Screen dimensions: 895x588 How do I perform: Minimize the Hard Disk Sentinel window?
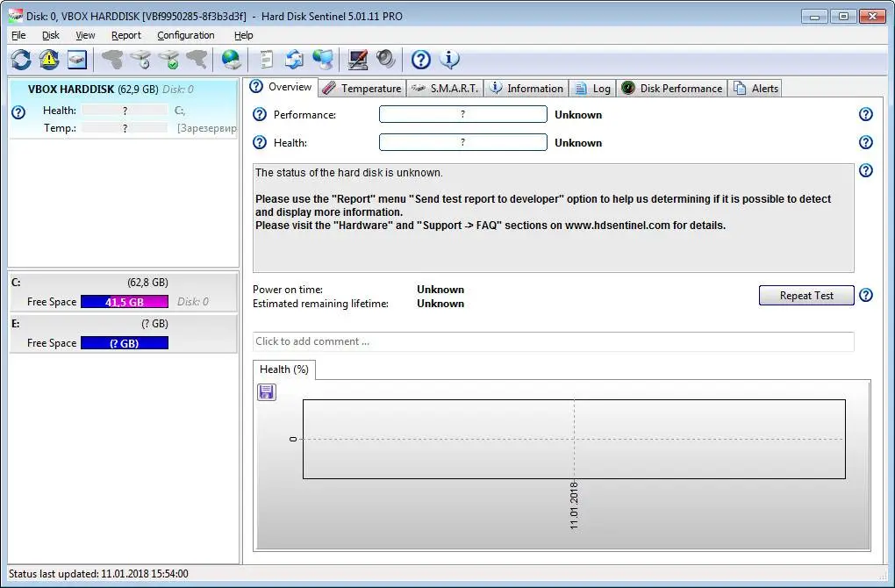point(814,17)
